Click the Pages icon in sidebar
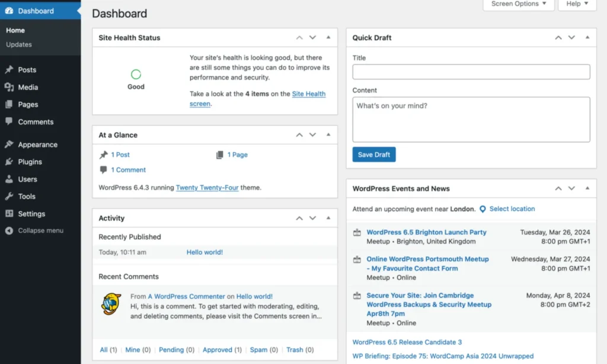Viewport: 607px width, 364px height. (9, 104)
